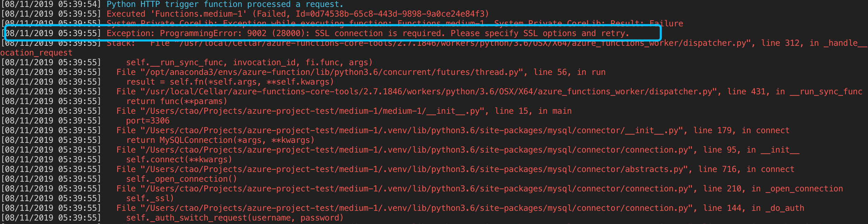The width and height of the screenshot is (868, 224).
Task: Click the "self._open_connection()" code line
Action: coord(181,179)
